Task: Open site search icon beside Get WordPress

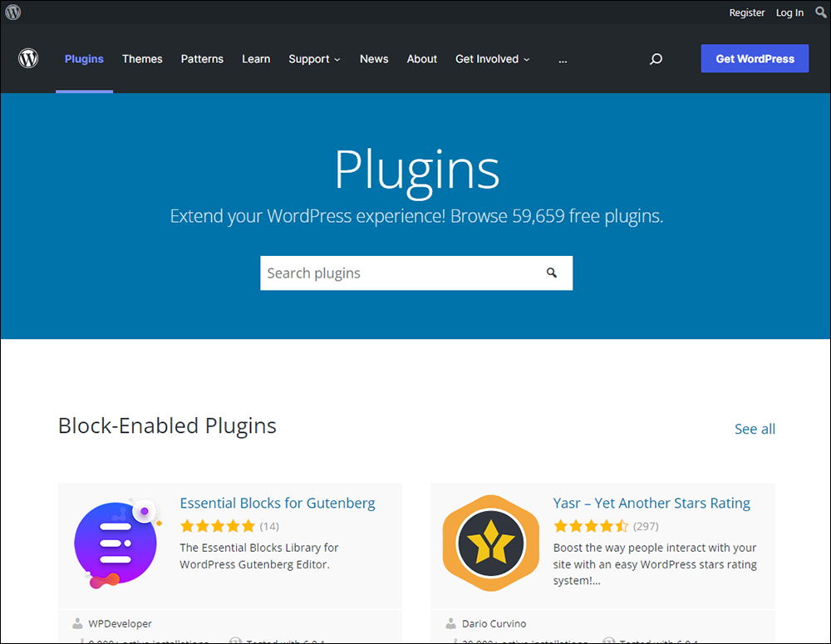Action: [x=656, y=59]
